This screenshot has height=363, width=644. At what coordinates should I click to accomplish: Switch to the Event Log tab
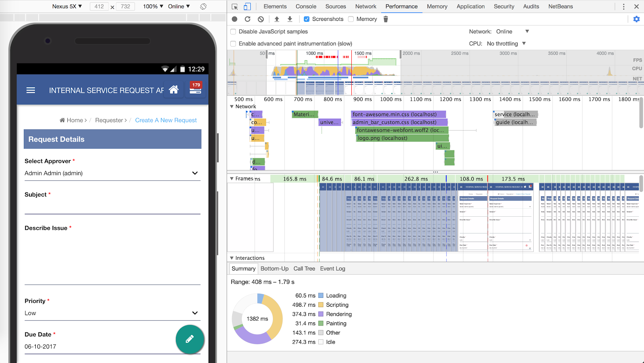[332, 269]
